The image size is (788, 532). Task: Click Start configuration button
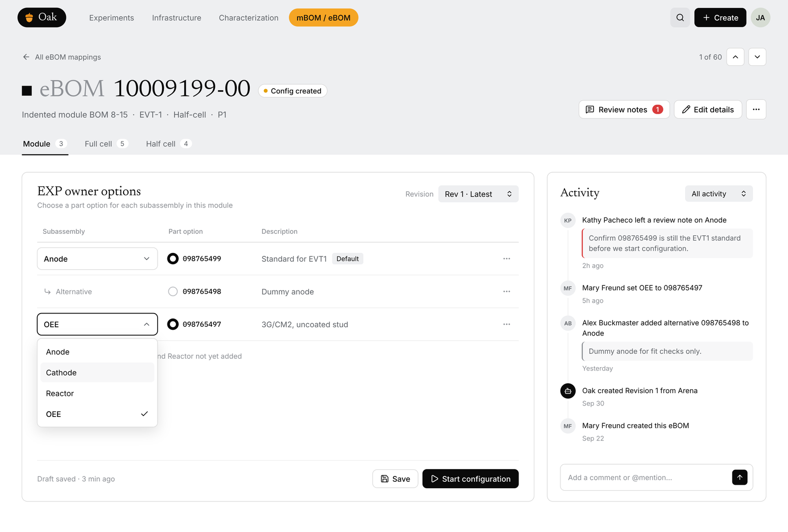470,479
